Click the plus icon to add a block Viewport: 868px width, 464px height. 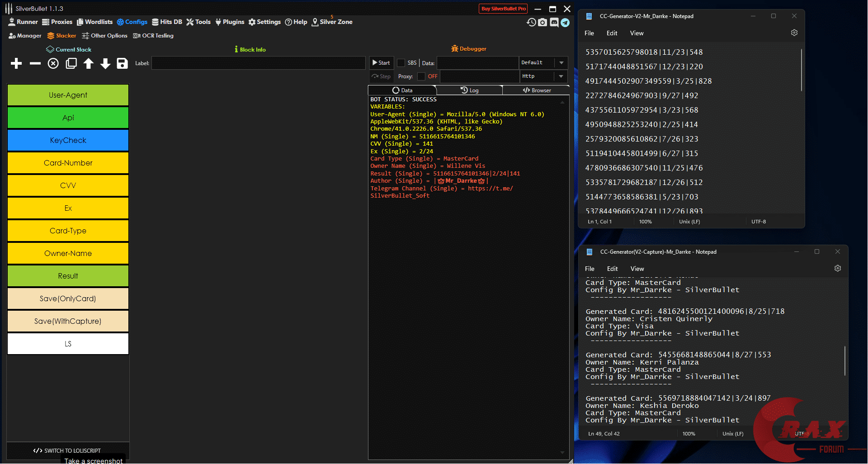16,63
